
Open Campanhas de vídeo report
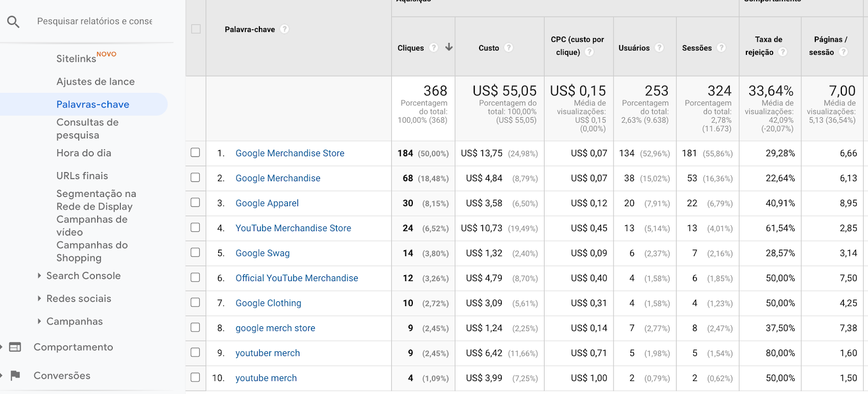pos(92,226)
